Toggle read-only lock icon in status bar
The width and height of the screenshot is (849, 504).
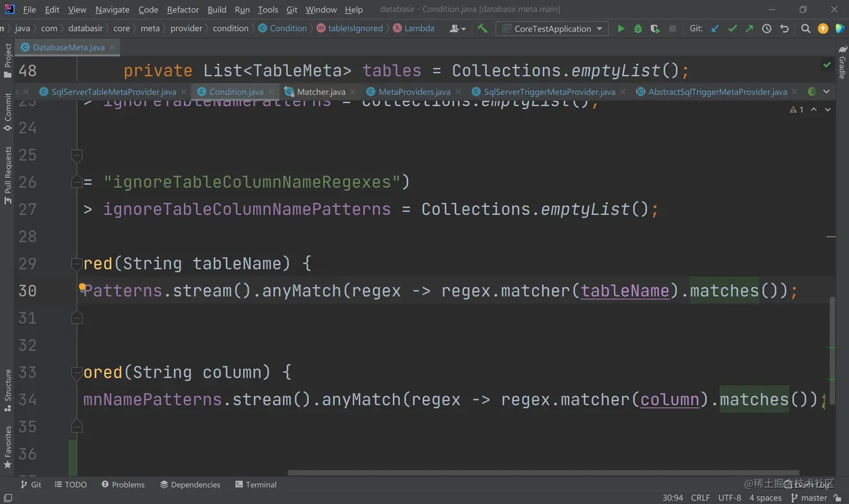838,498
